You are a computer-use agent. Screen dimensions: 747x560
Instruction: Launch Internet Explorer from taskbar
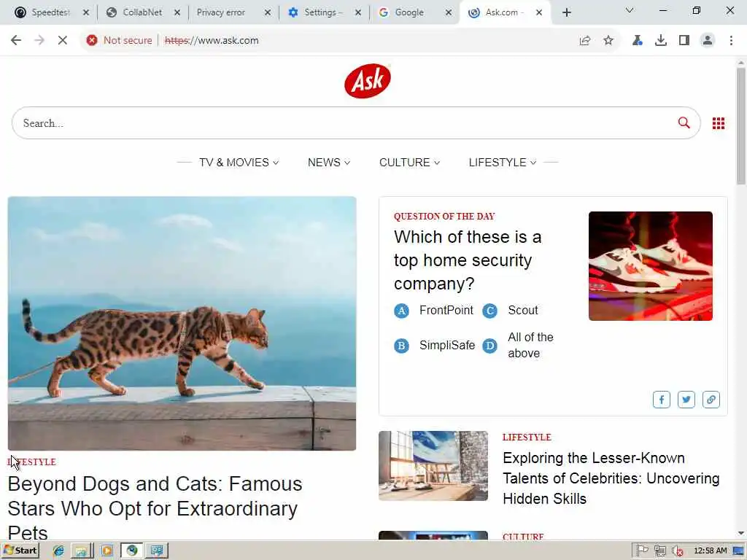tap(58, 551)
